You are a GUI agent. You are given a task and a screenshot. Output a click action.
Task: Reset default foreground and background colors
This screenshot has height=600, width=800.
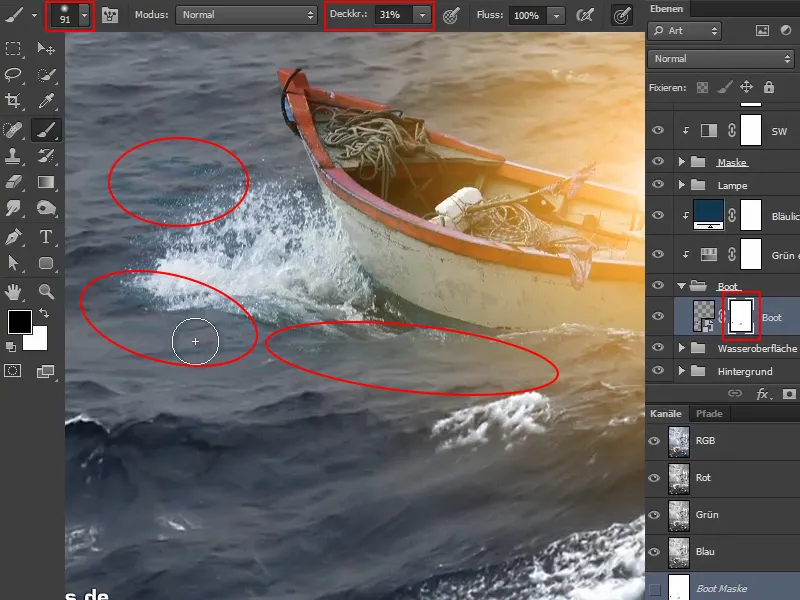pos(10,347)
